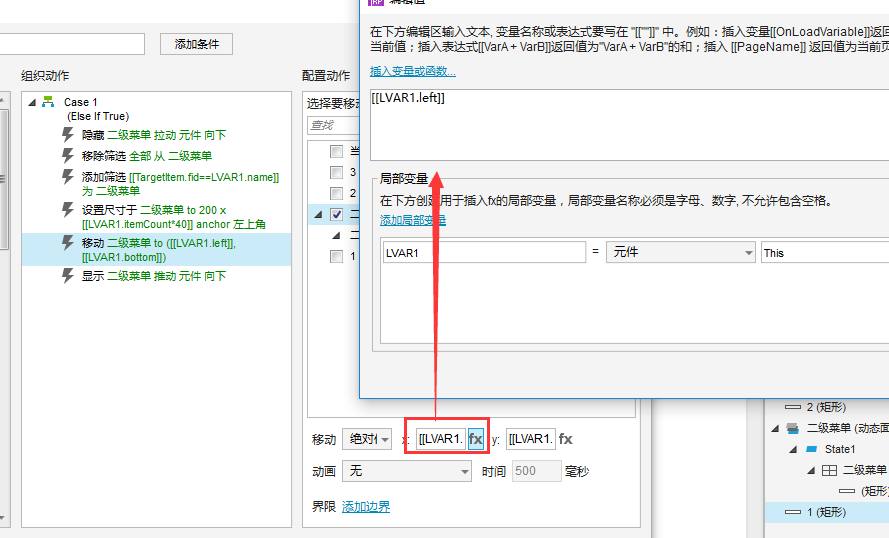The width and height of the screenshot is (889, 538).
Task: Select the lightning icon of 隐藏 二级菜单 action
Action: pyautogui.click(x=68, y=135)
